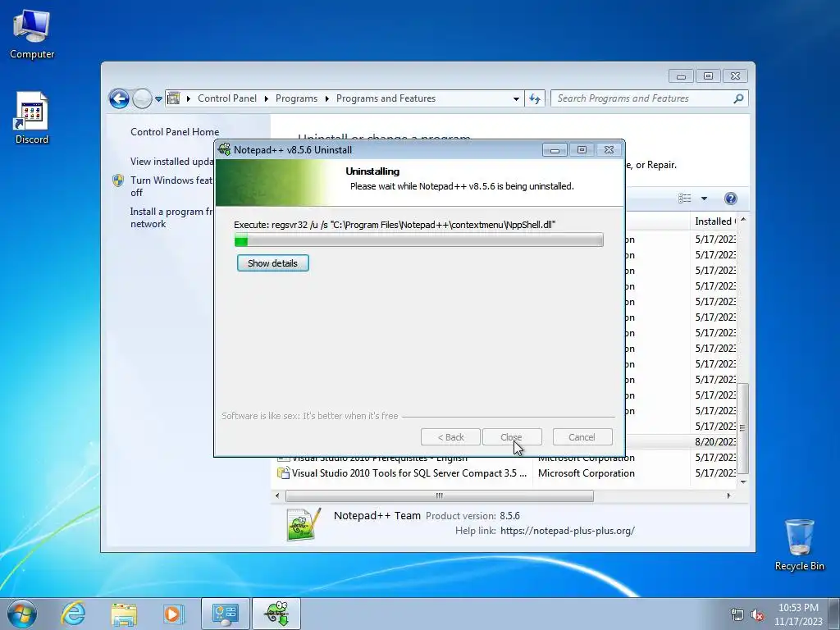Click the Control Panel breadcrumb
Screen dimensions: 840x630
227,98
